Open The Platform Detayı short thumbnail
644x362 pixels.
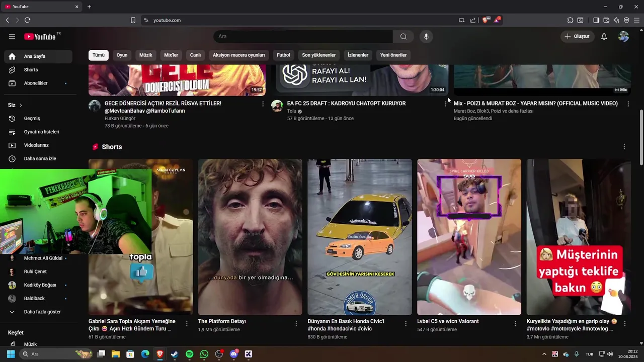coord(250,237)
